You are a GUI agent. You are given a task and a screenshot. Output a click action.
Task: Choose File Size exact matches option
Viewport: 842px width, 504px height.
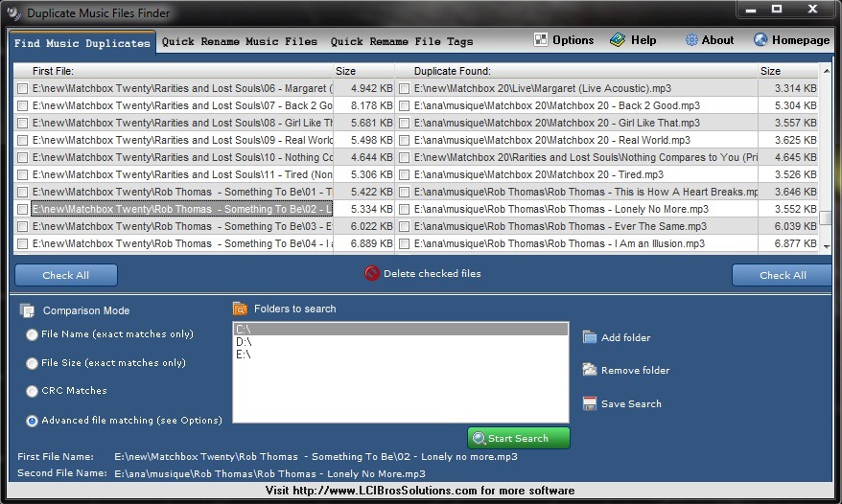[33, 363]
